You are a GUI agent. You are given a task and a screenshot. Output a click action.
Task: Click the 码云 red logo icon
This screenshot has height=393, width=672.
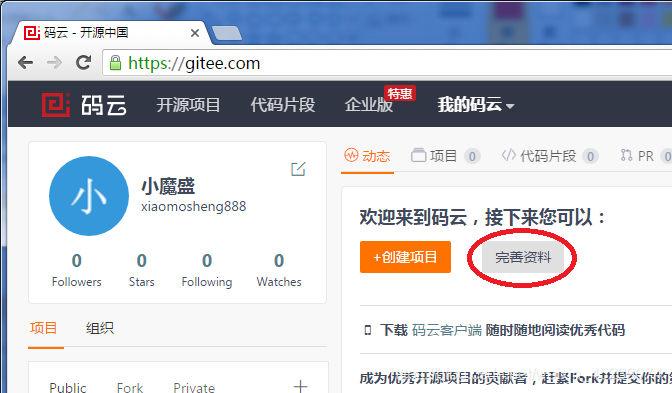[56, 105]
